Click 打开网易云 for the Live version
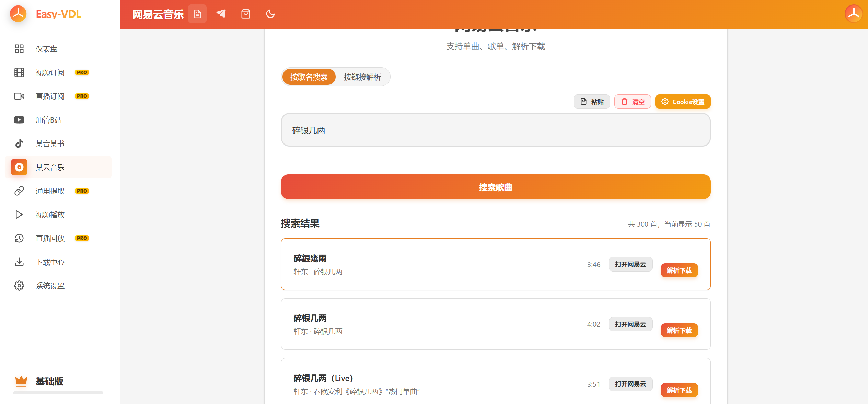 (x=630, y=384)
